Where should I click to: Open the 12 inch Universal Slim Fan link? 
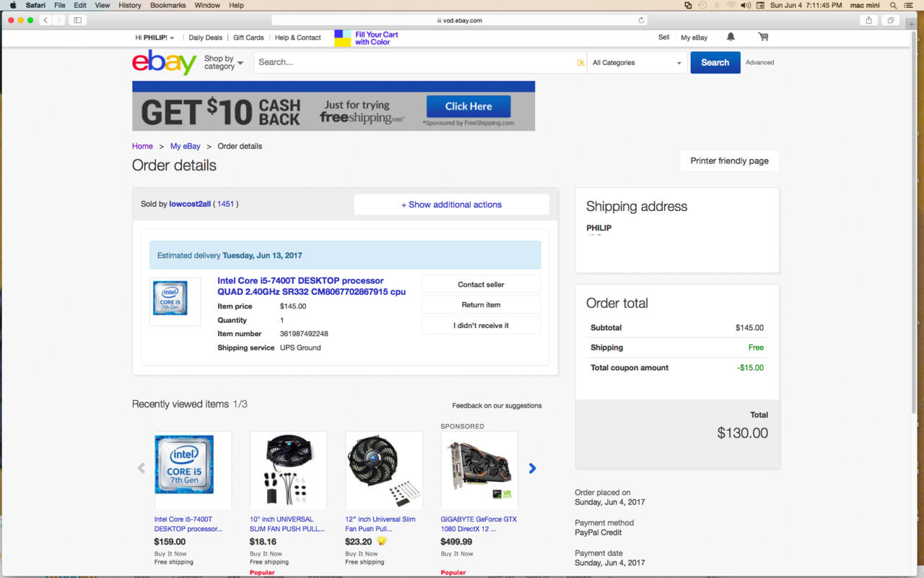pos(380,524)
